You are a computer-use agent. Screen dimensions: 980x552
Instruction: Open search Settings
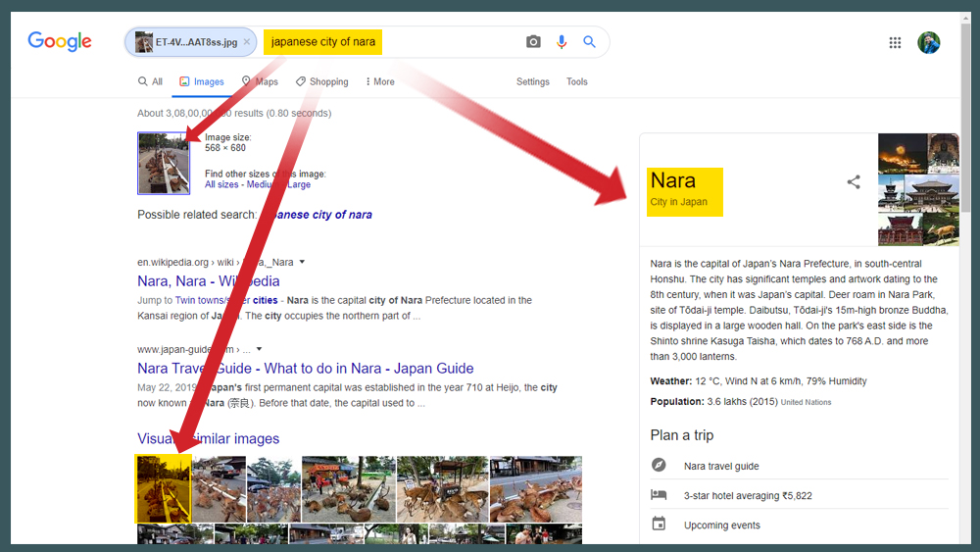(532, 82)
